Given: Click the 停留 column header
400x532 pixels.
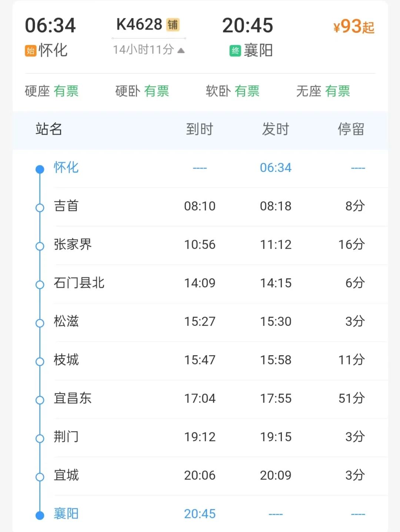Looking at the screenshot, I should tap(351, 129).
